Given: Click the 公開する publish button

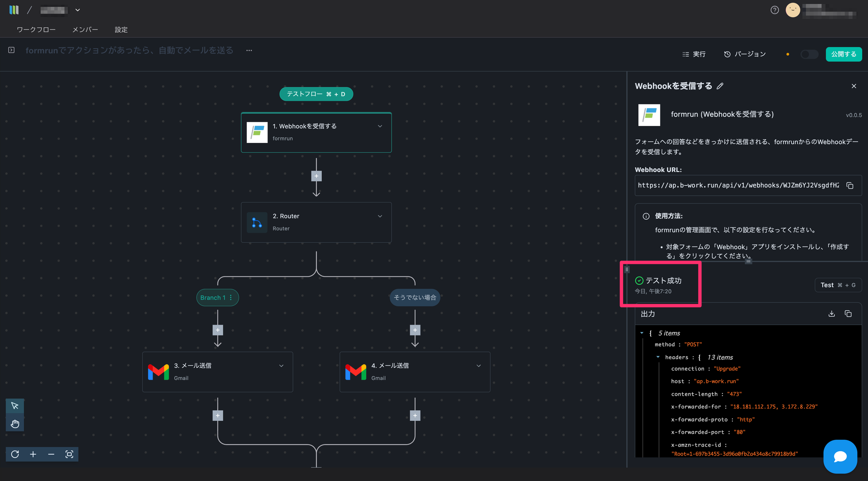Looking at the screenshot, I should coord(843,54).
